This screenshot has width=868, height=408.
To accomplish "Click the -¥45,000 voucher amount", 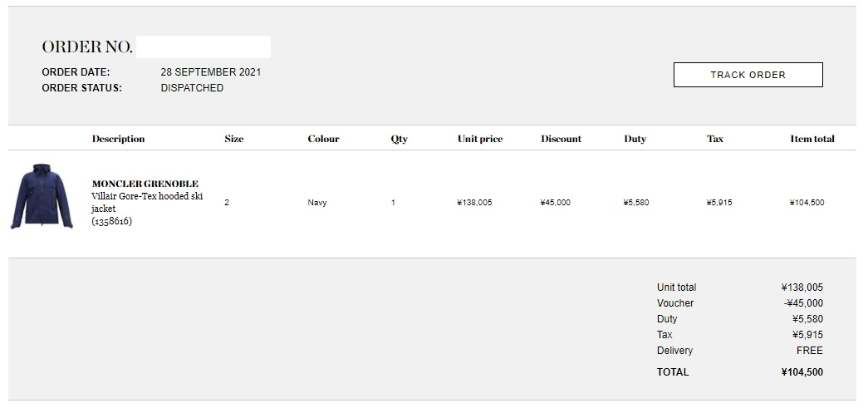I will pos(803,303).
